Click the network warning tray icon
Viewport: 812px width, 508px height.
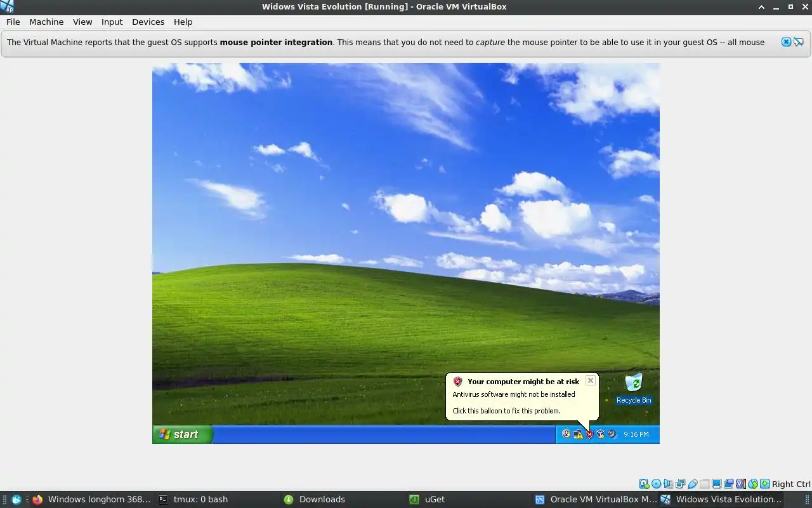(578, 434)
